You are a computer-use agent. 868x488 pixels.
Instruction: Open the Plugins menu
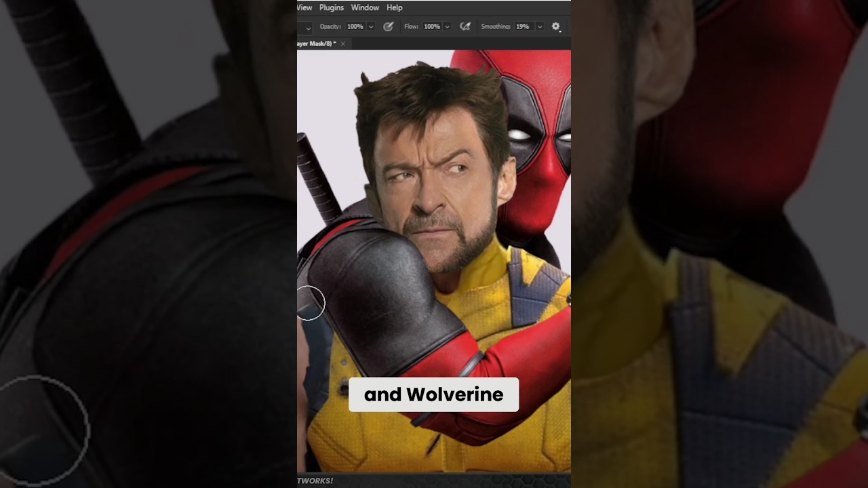click(332, 7)
